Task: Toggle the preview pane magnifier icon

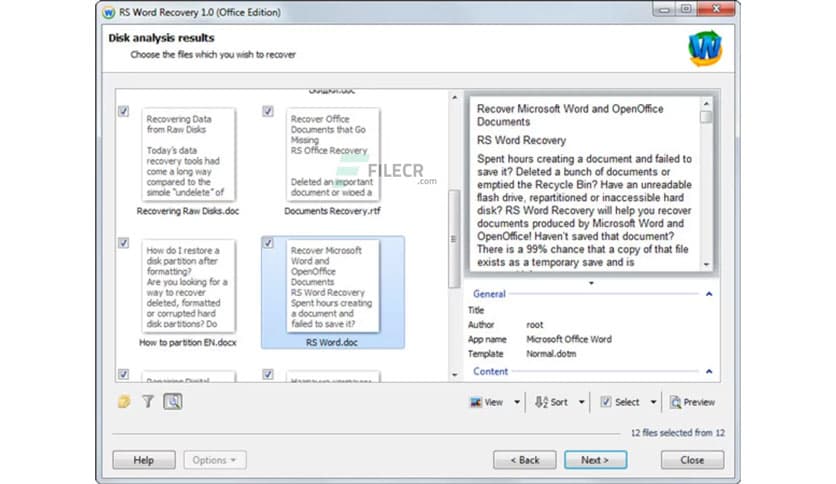Action: click(173, 401)
